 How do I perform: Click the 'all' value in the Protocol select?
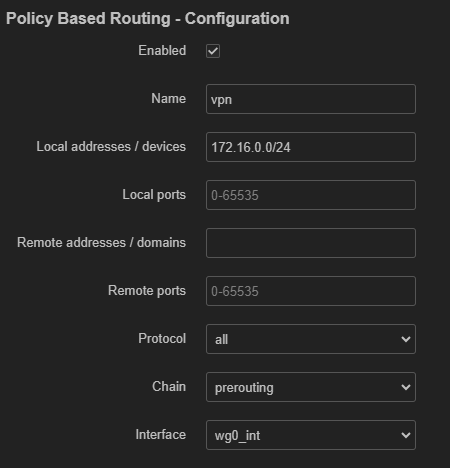point(221,340)
